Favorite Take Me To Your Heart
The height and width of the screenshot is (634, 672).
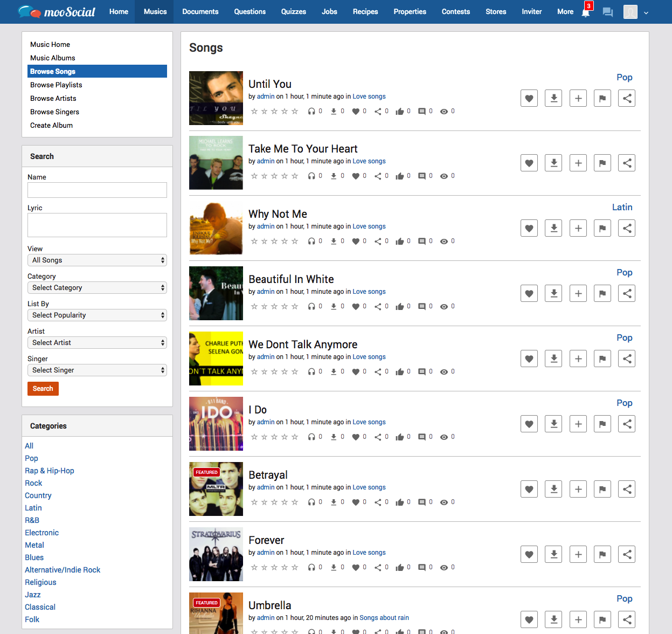[x=529, y=163]
